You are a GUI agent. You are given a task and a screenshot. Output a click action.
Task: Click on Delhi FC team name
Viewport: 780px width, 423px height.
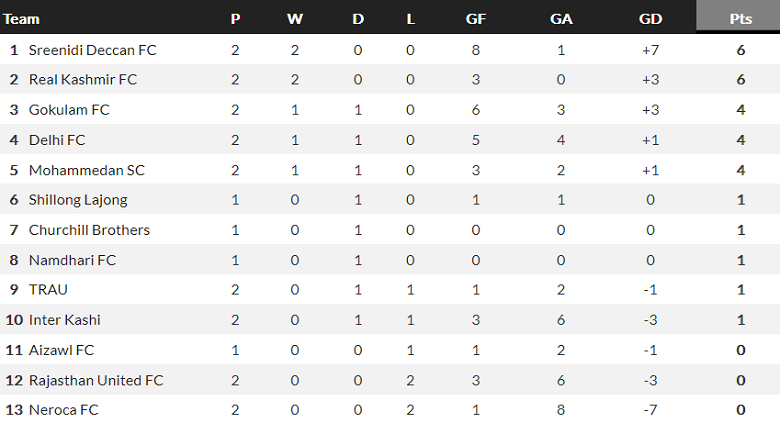58,140
